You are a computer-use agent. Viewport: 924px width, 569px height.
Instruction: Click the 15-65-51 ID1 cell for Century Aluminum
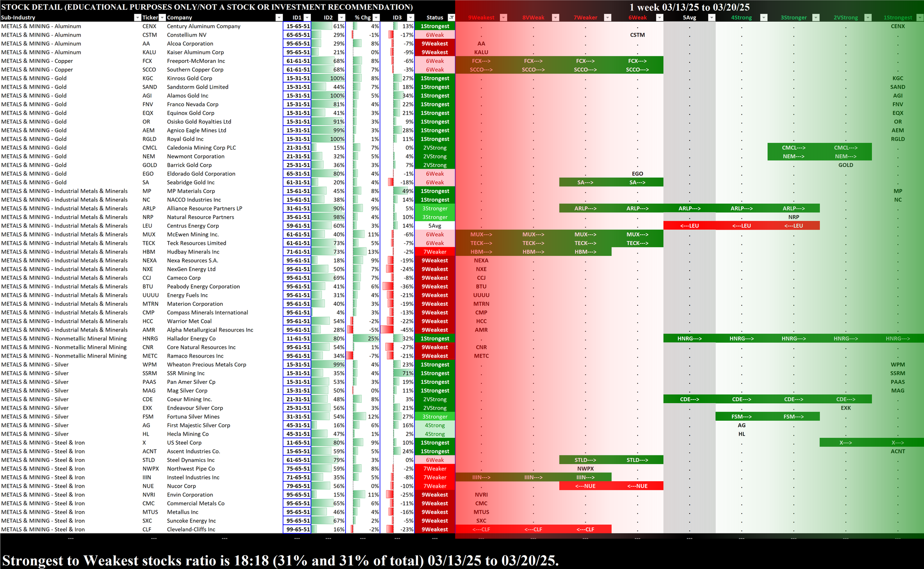[298, 26]
